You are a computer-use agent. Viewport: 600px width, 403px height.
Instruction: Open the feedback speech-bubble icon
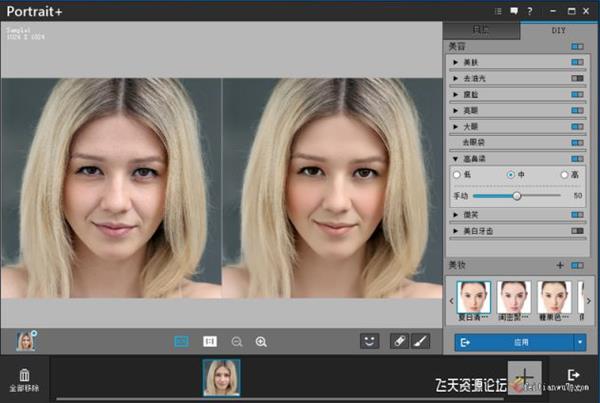514,11
